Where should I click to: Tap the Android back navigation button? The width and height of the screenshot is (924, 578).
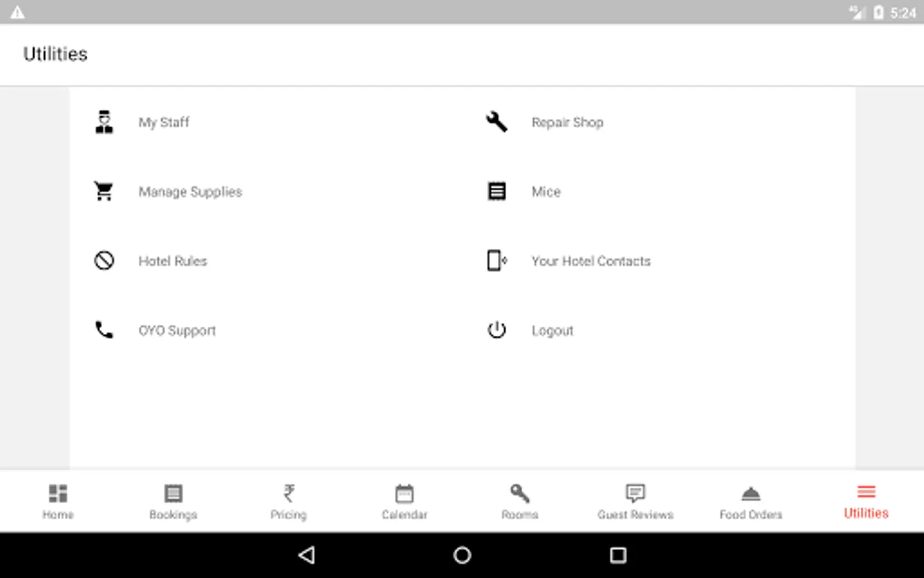pos(307,555)
